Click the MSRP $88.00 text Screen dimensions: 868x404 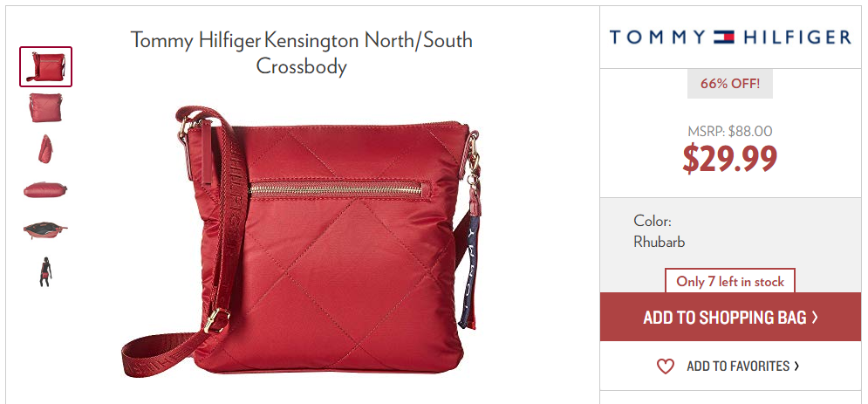tap(730, 131)
